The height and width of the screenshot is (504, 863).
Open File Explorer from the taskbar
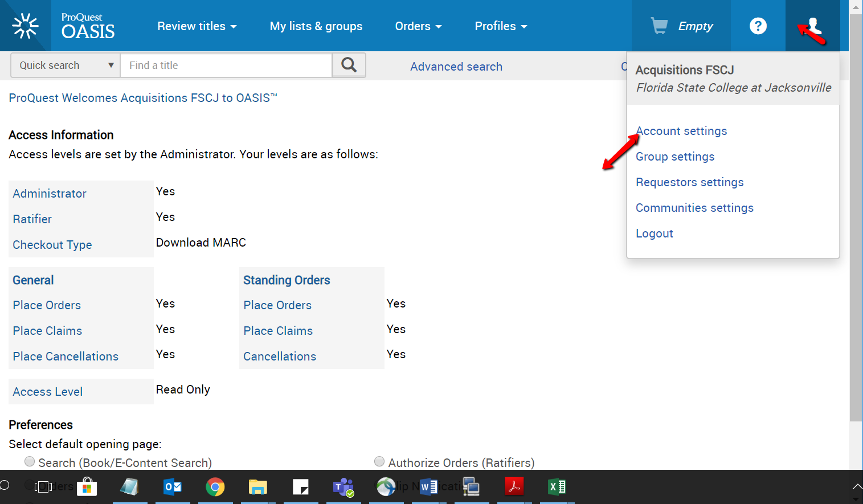point(257,487)
